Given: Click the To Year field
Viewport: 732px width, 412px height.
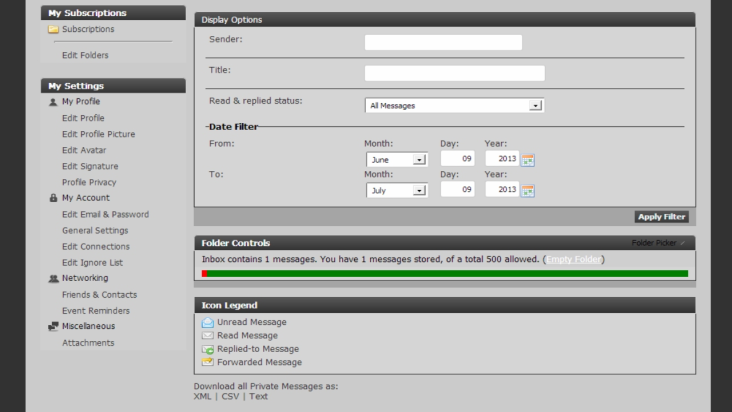Looking at the screenshot, I should tap(502, 189).
